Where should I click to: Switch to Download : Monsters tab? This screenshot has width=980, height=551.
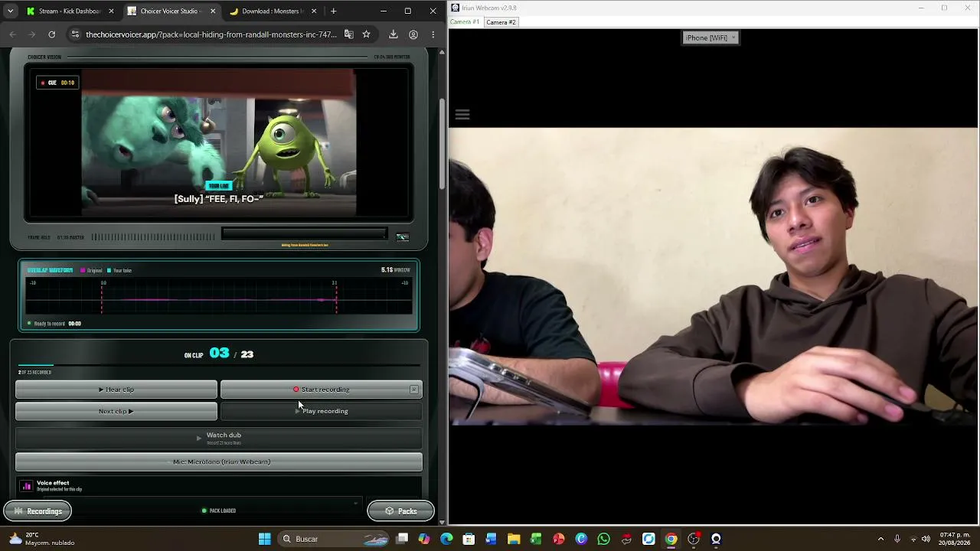[x=272, y=11]
